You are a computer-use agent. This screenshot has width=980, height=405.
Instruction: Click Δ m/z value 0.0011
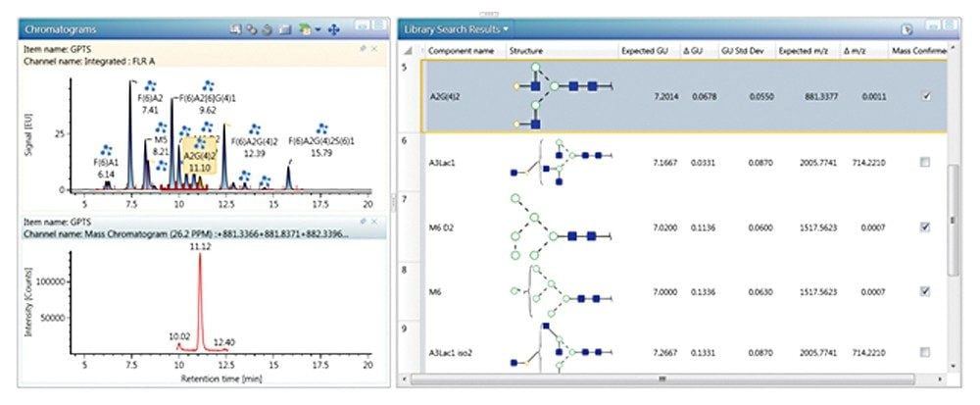click(874, 97)
